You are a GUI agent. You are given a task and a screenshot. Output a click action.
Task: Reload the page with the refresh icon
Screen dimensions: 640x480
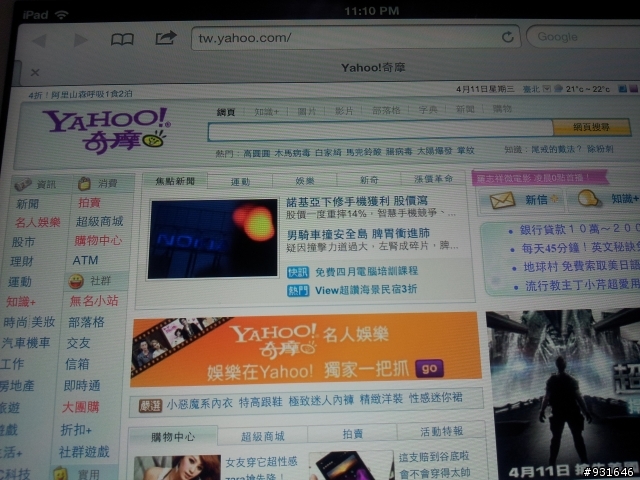[x=507, y=37]
